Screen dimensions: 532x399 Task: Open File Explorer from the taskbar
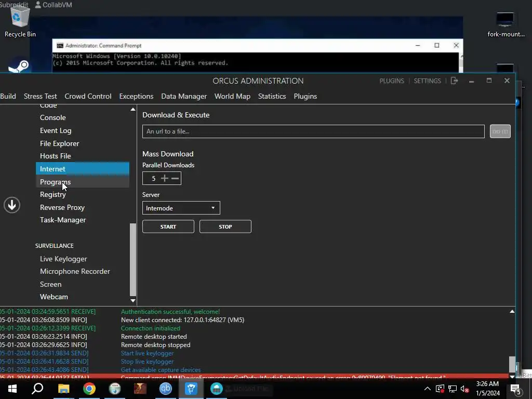(63, 389)
